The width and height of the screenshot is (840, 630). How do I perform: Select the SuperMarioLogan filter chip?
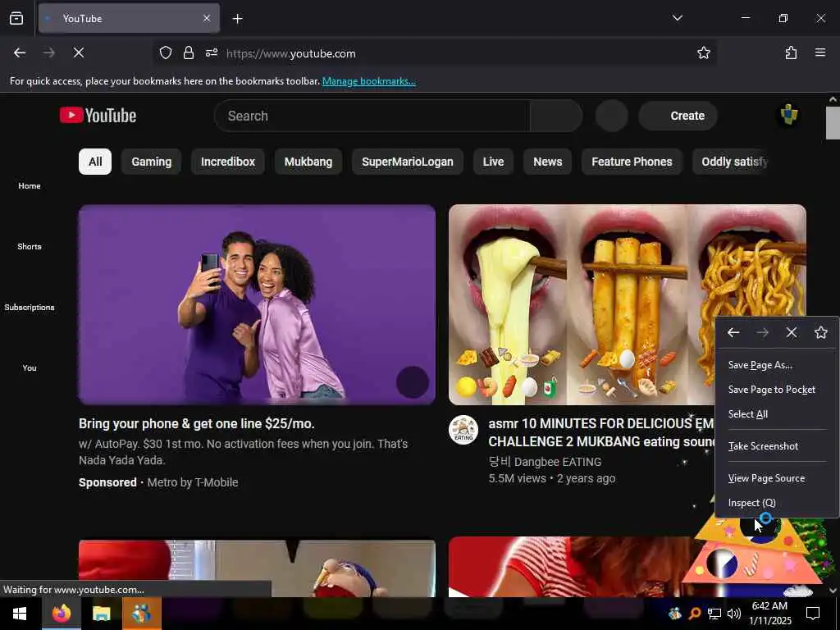(x=407, y=162)
